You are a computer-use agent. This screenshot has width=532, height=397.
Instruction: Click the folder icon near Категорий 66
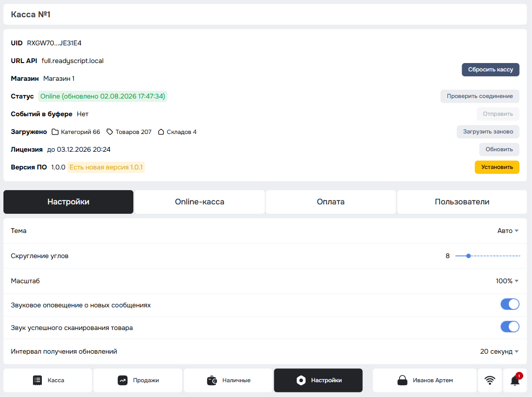(55, 132)
